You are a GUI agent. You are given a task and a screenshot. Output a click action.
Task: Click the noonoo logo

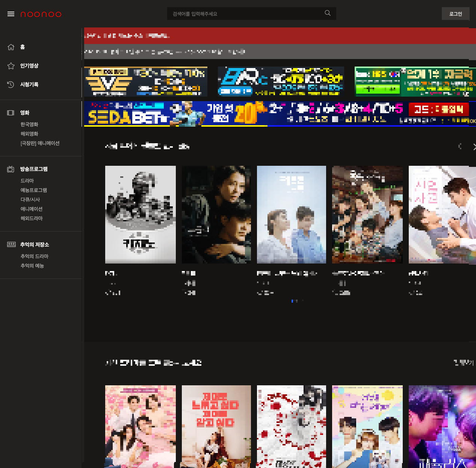(x=41, y=14)
